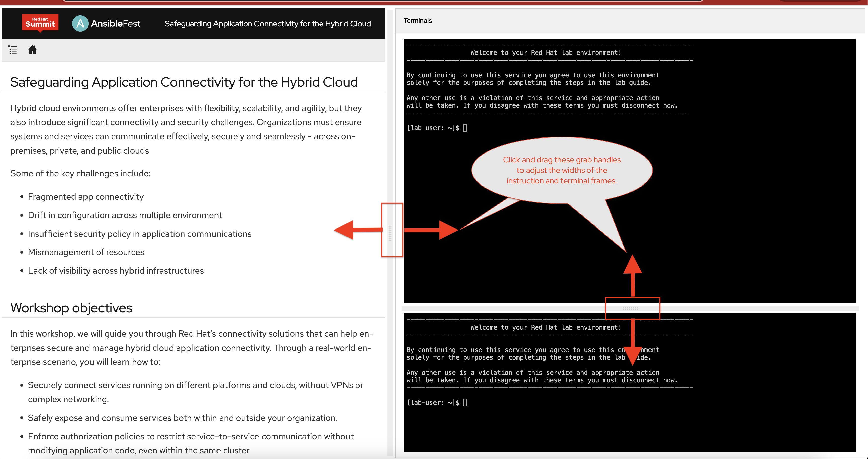Click the paragraph starting 'In this workshop, we will guide'

191,348
